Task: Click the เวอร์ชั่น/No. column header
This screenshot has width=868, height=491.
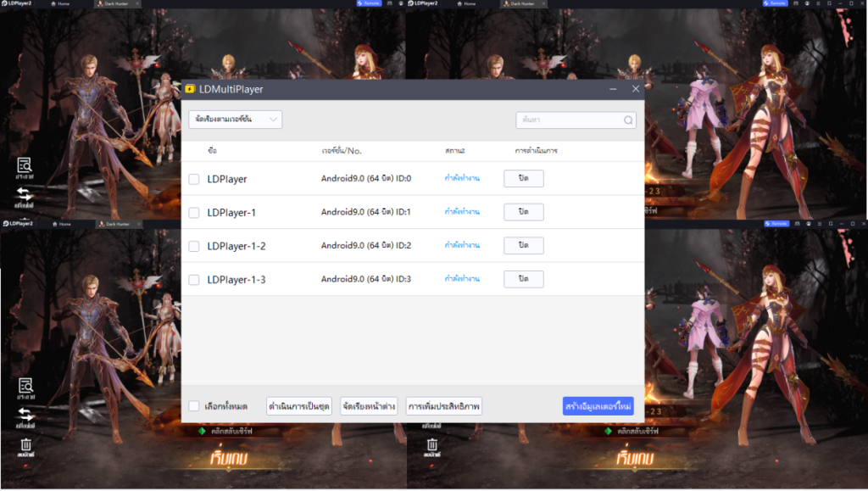Action: point(342,151)
